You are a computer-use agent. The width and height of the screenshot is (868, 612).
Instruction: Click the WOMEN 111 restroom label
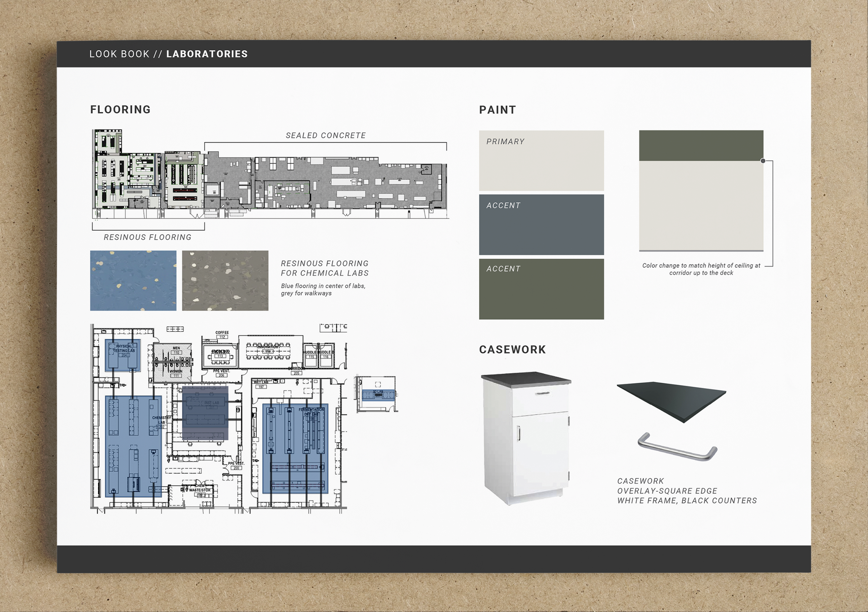coord(176,373)
